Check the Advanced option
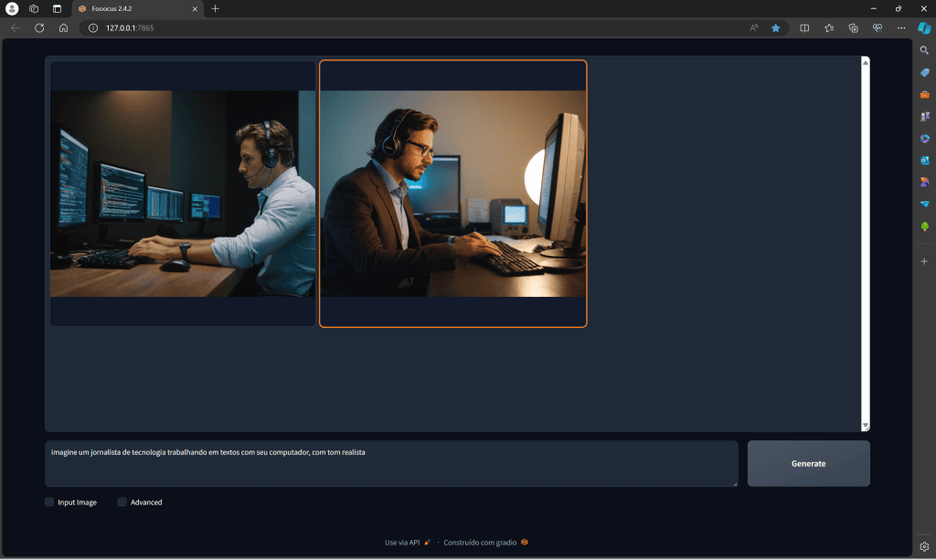The width and height of the screenshot is (936, 560). 122,502
